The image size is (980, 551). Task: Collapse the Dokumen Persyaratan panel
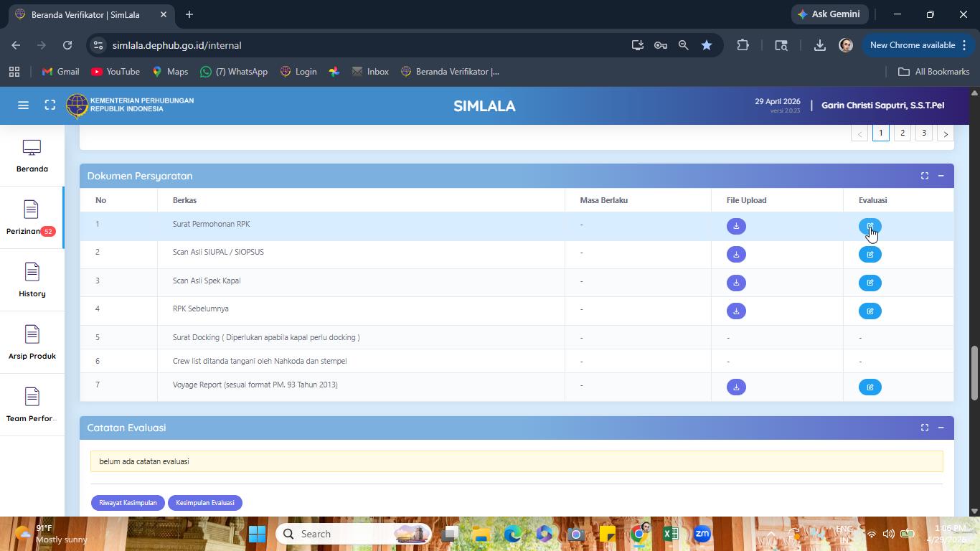941,176
